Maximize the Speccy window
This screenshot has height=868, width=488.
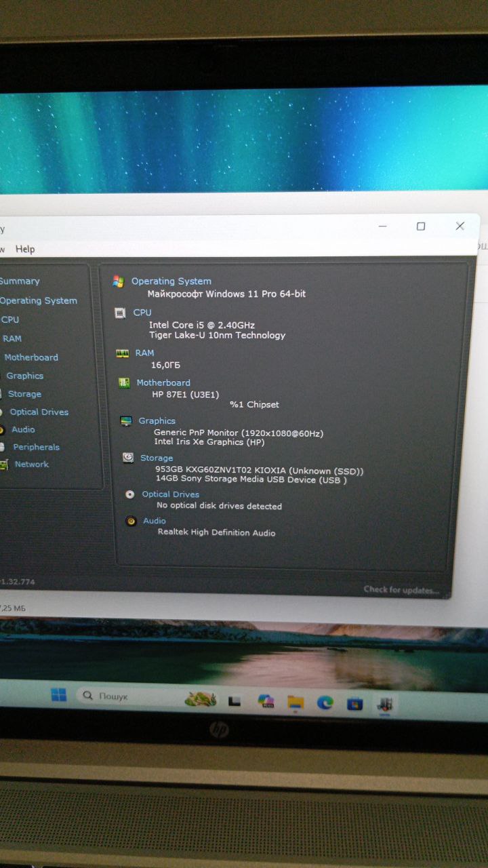point(421,226)
